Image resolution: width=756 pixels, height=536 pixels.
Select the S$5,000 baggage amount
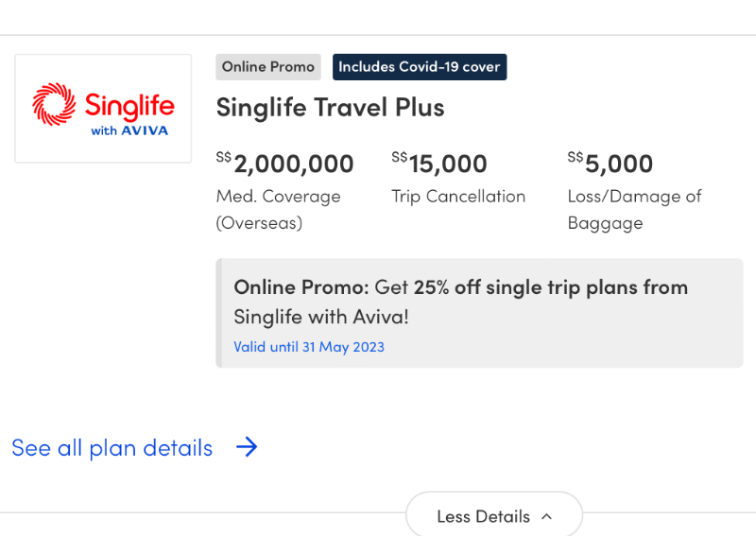click(x=610, y=163)
